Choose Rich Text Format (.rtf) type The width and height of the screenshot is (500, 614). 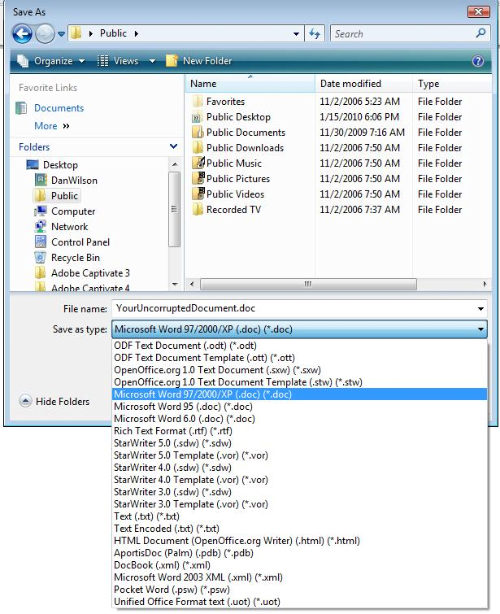300,431
